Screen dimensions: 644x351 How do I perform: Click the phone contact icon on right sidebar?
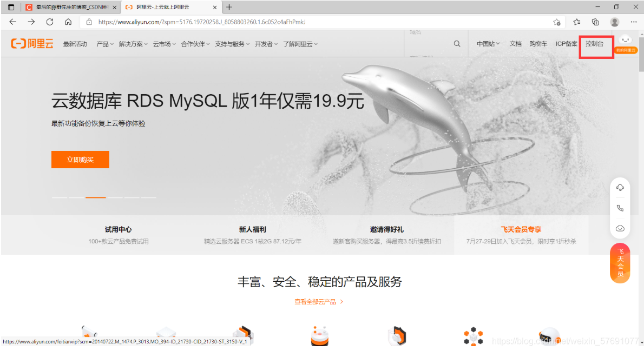[x=620, y=208]
